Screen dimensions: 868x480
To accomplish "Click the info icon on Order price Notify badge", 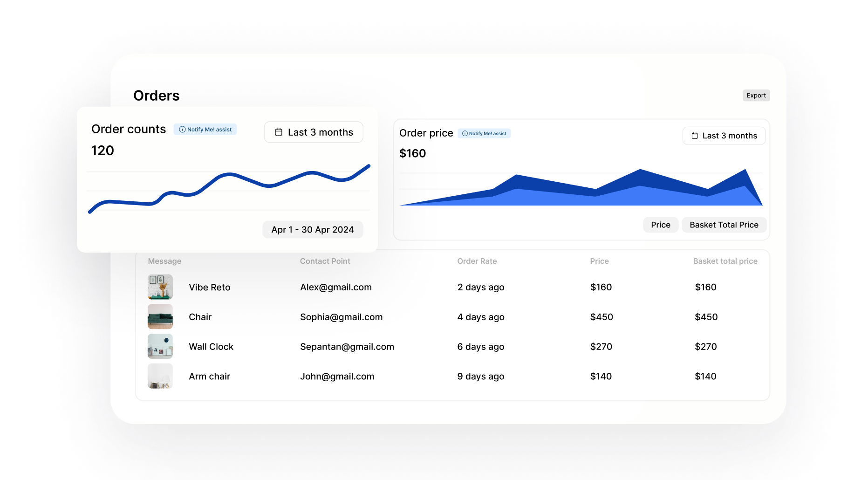I will (465, 133).
